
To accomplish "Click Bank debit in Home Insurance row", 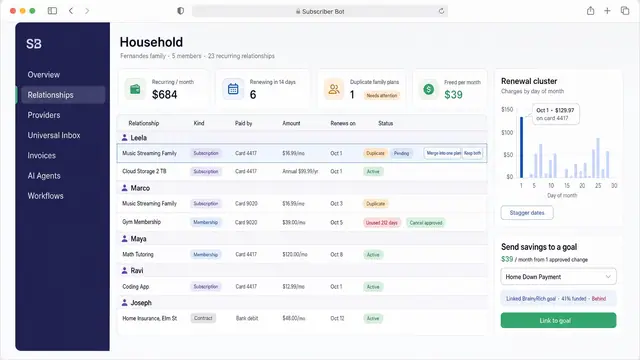I will 247,318.
